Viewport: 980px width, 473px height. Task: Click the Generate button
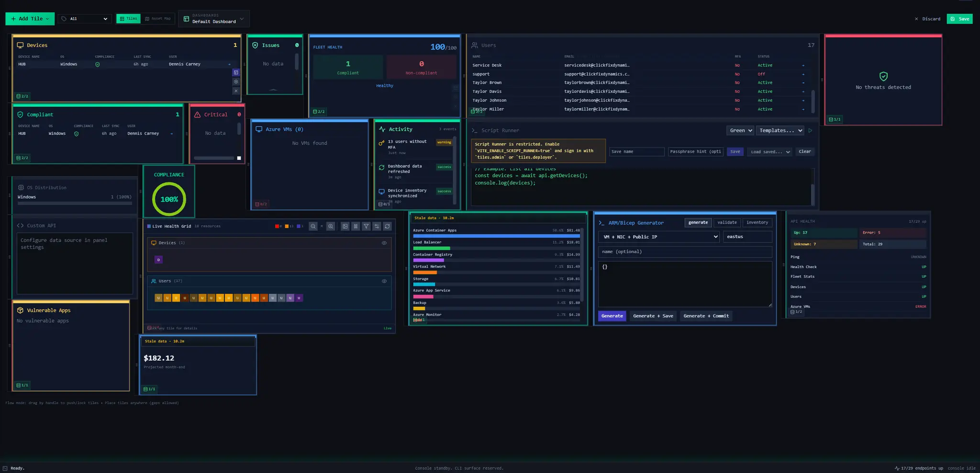(612, 316)
